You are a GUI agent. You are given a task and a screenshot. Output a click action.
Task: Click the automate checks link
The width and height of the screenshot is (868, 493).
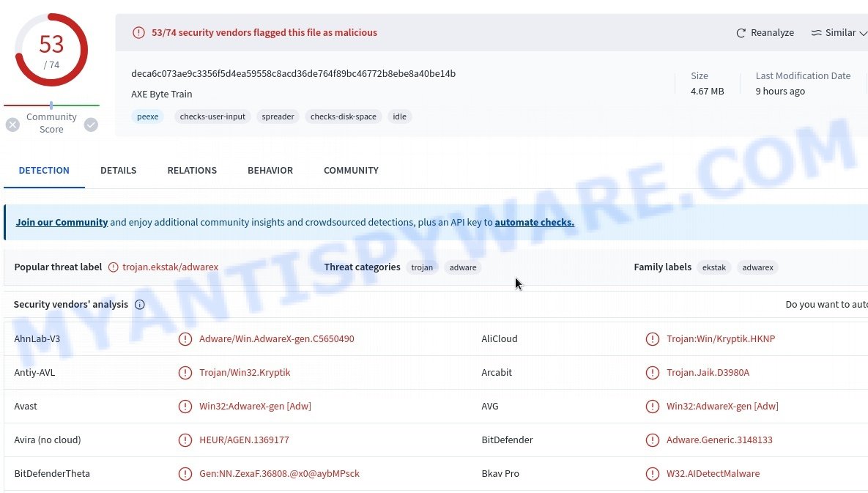(534, 223)
